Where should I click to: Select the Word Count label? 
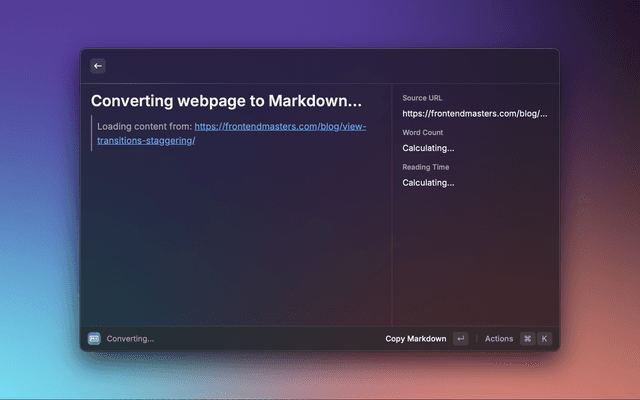(x=422, y=132)
